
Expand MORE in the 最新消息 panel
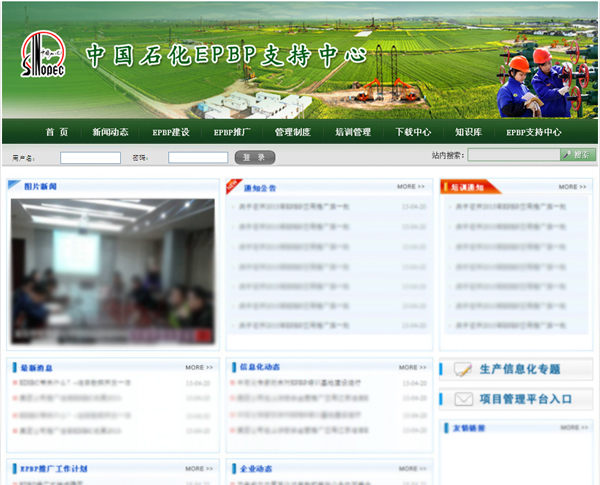[199, 367]
